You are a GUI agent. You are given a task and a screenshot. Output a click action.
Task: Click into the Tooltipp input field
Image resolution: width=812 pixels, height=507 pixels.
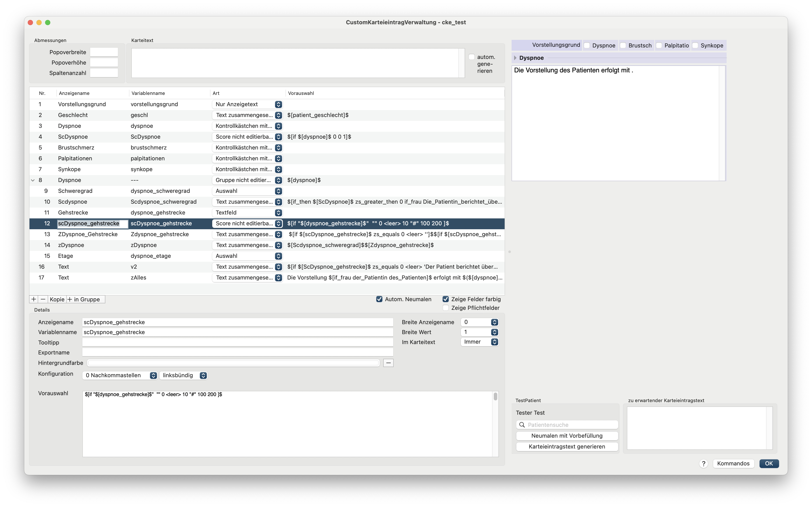(x=237, y=342)
